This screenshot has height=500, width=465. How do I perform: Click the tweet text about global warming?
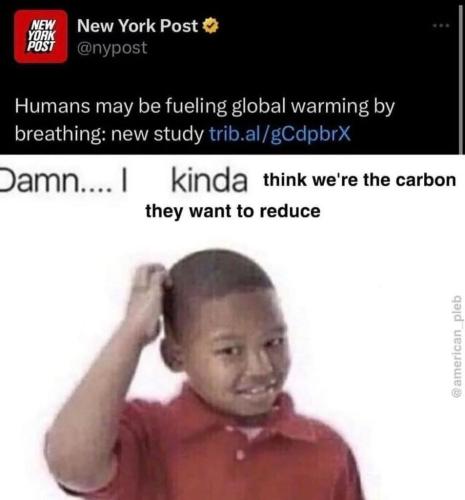[x=204, y=120]
